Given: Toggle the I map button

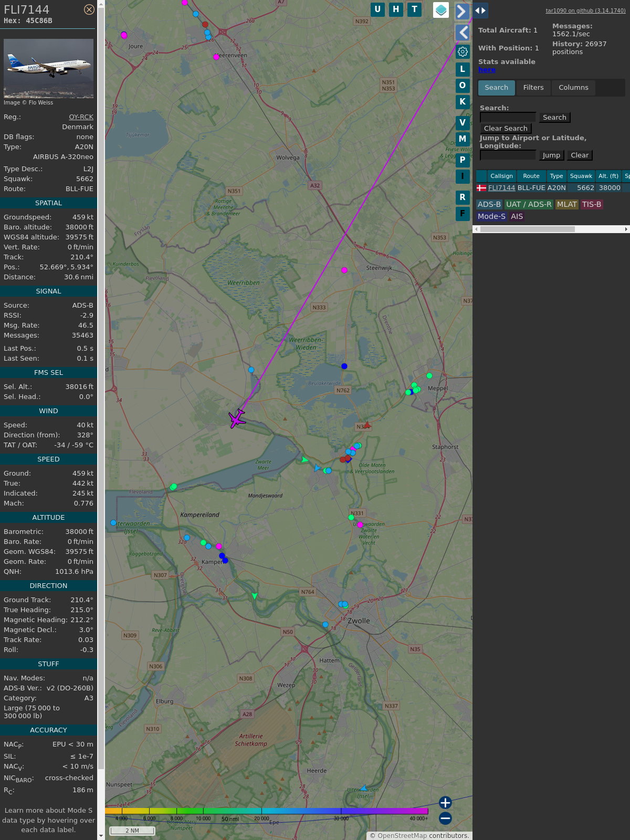Looking at the screenshot, I should 463,176.
